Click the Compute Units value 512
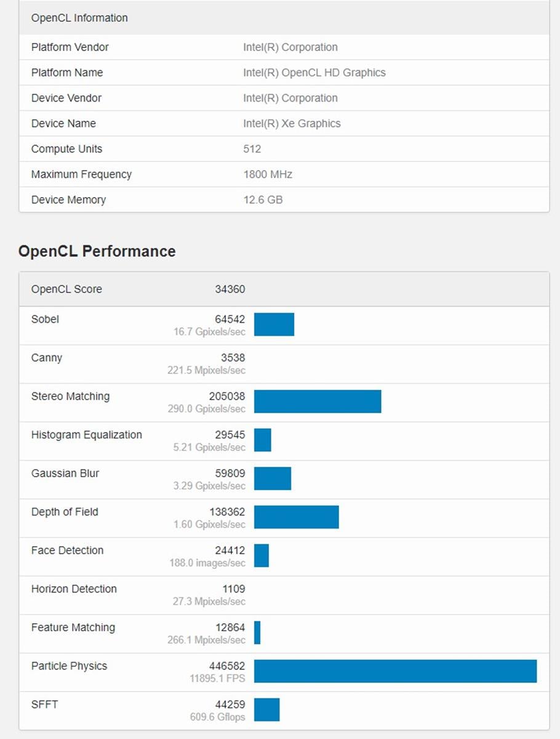The image size is (560, 739). pyautogui.click(x=252, y=149)
